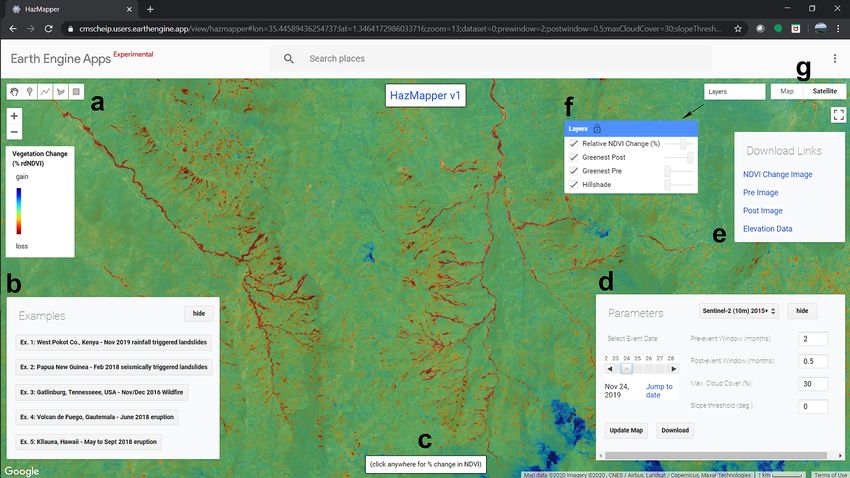Step the event date backward

[x=610, y=369]
